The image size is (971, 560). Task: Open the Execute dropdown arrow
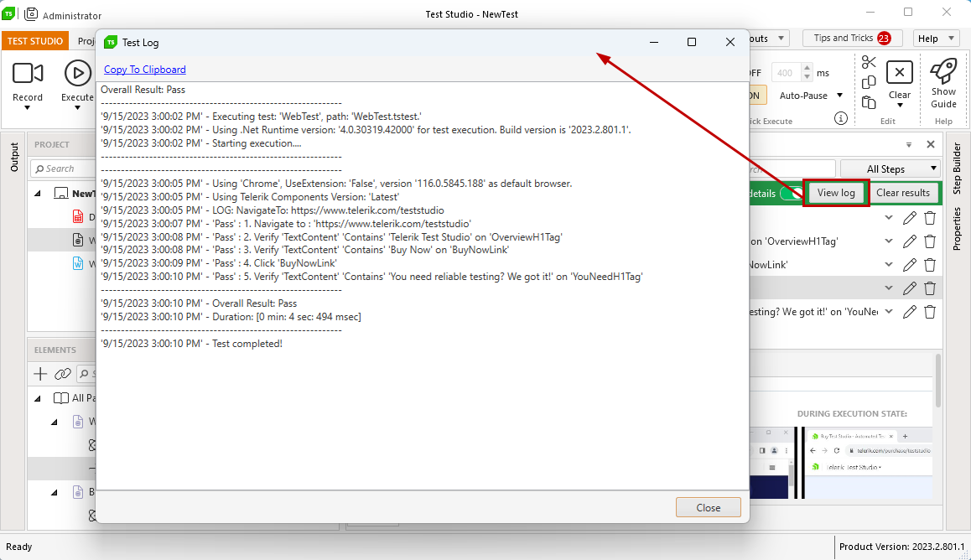[x=77, y=108]
